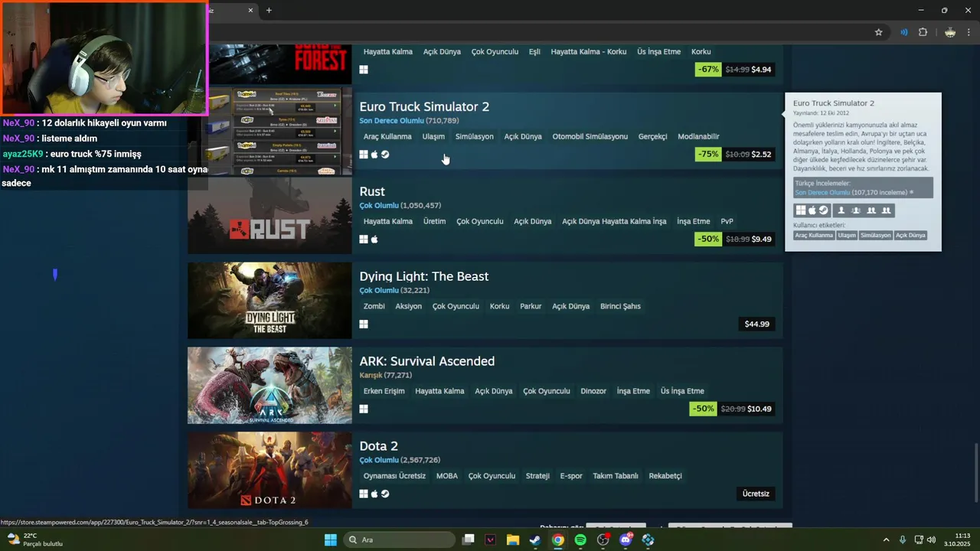Open the Dying Light The Beast thumbnail
Screen dimensions: 980x551
(x=269, y=301)
